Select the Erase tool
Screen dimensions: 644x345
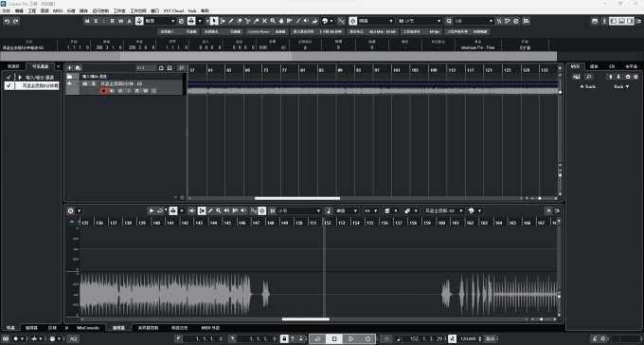click(x=240, y=21)
